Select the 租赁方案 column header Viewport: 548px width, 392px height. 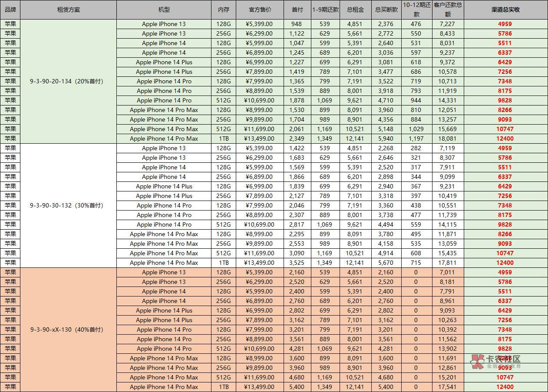pyautogui.click(x=68, y=10)
